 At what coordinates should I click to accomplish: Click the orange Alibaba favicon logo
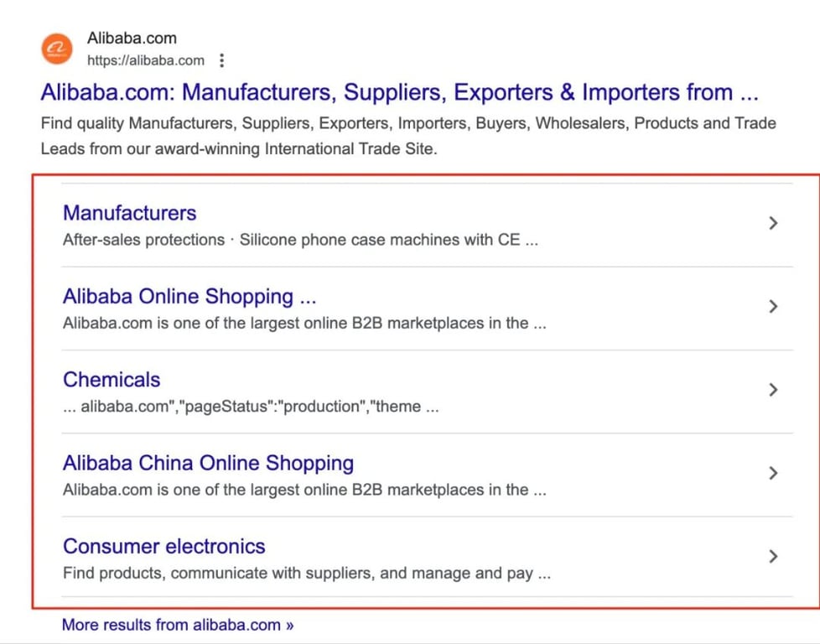(x=59, y=49)
